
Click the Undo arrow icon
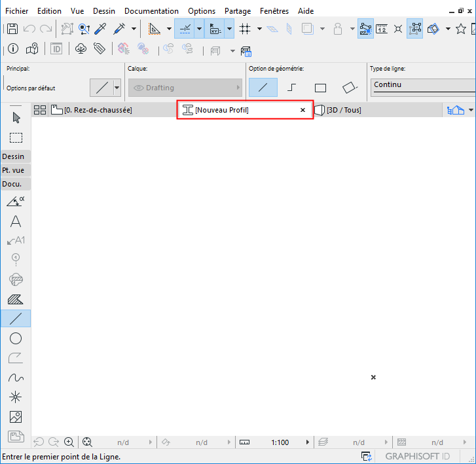tap(29, 29)
